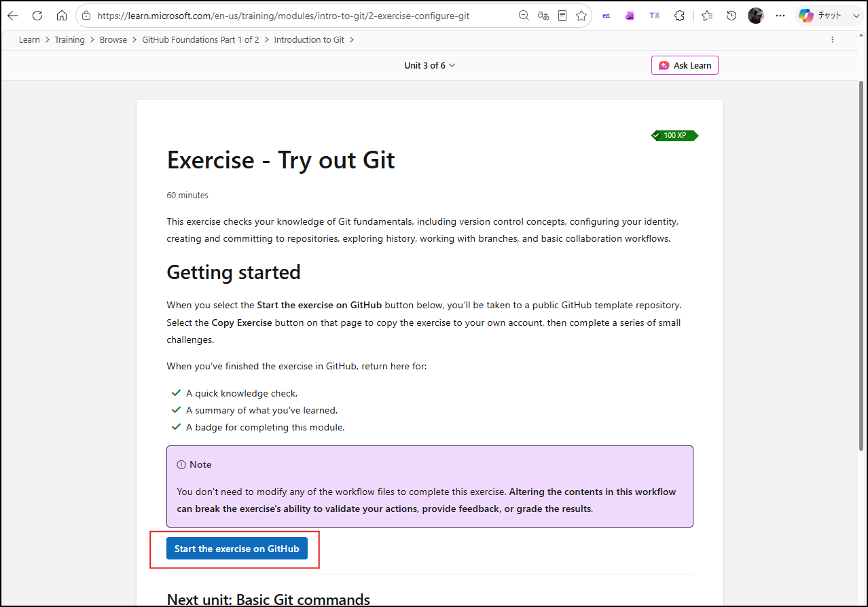Click the Note label in purple box
The image size is (868, 607).
pos(200,464)
